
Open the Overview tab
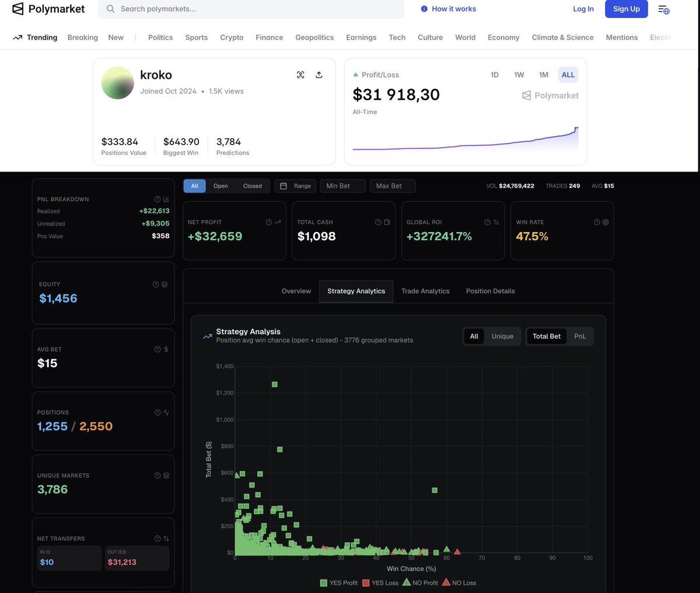296,291
